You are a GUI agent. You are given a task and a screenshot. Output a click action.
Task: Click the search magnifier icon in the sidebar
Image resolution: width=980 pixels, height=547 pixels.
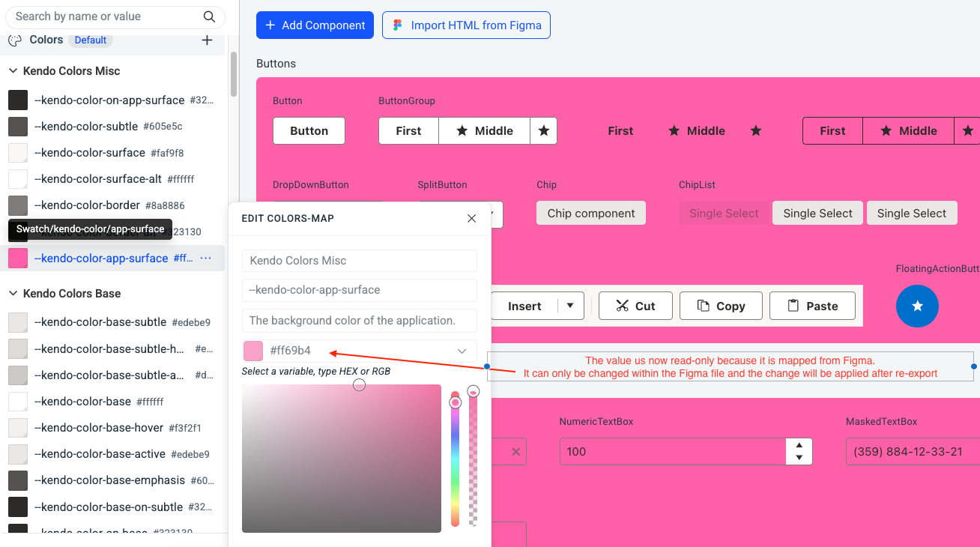(208, 16)
